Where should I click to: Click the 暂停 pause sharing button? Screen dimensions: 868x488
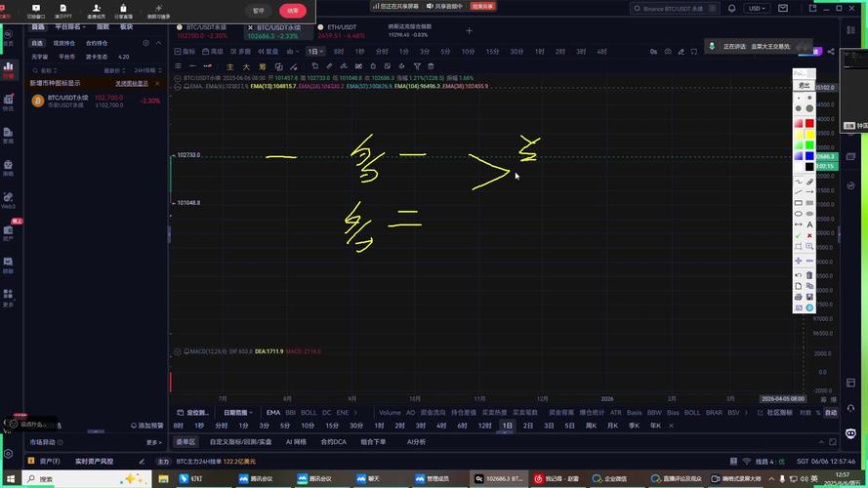pyautogui.click(x=258, y=10)
